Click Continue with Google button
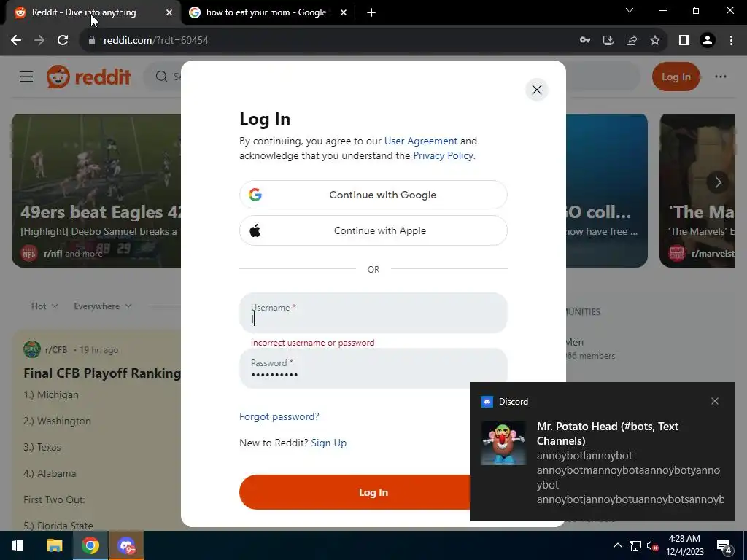Image resolution: width=747 pixels, height=560 pixels. 373,195
